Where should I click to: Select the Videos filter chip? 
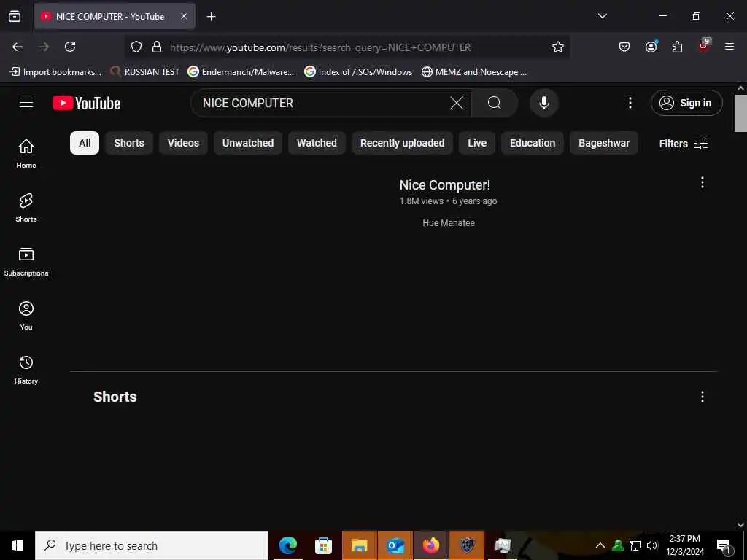pos(183,143)
